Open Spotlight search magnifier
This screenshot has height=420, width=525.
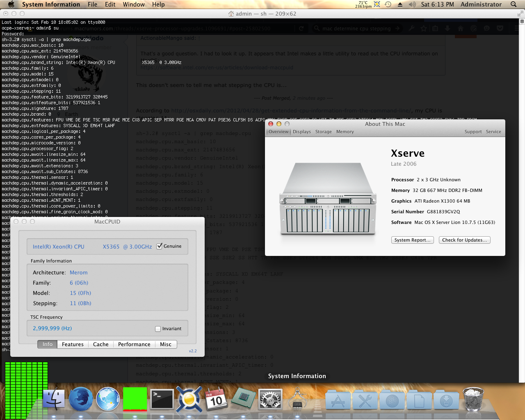(514, 5)
